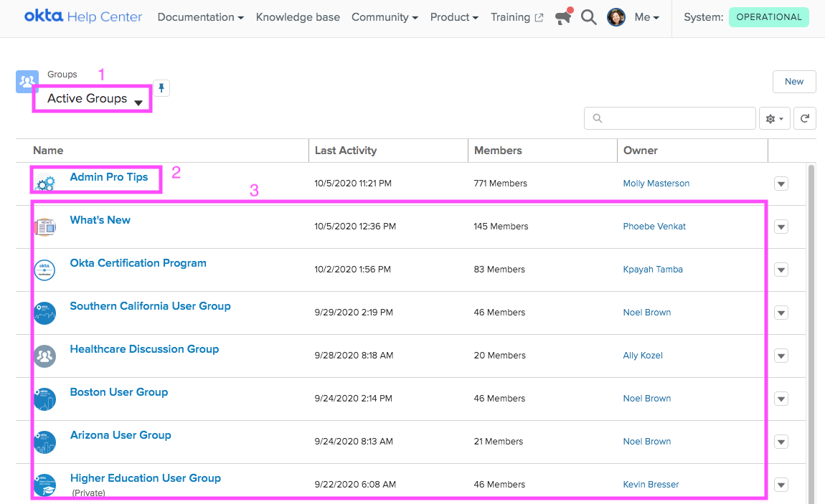Expand the Me account menu
The height and width of the screenshot is (504, 825).
[646, 17]
